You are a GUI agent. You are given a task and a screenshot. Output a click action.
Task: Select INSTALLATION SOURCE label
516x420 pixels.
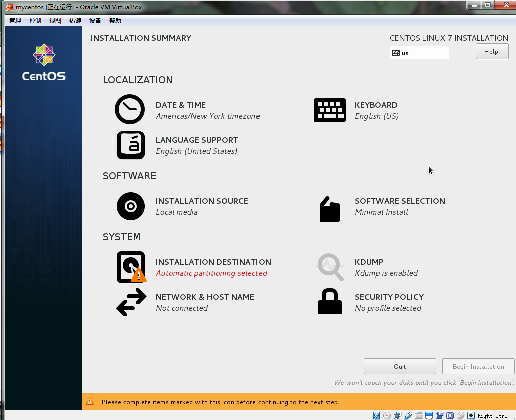point(202,201)
